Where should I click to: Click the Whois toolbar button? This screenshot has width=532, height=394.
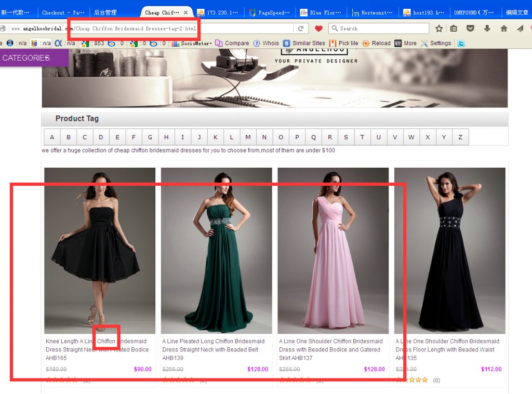coord(266,44)
